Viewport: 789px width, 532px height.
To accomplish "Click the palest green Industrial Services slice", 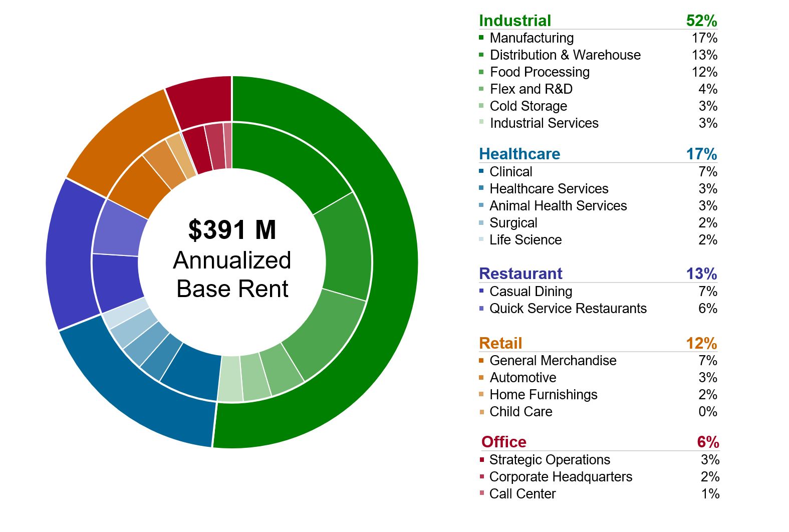I will [x=230, y=379].
